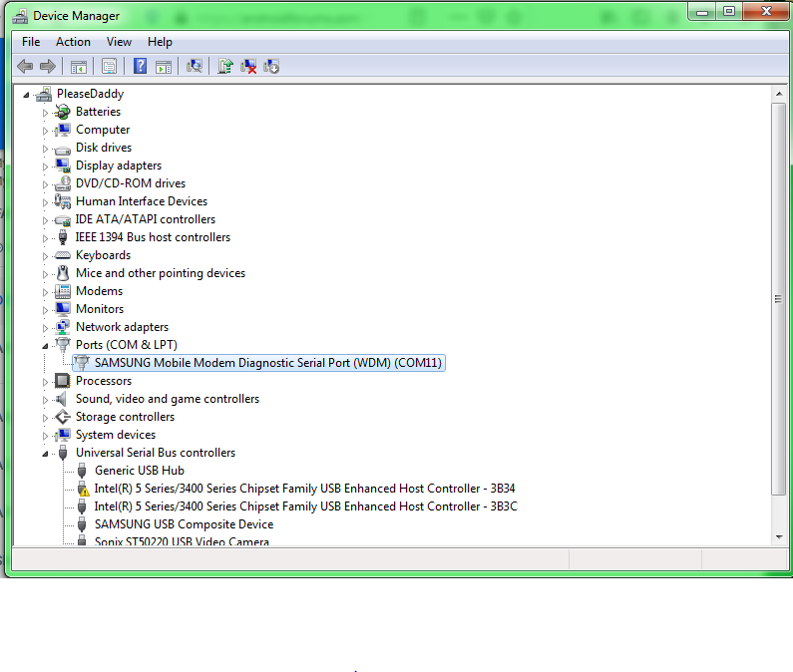This screenshot has height=672, width=793.
Task: Click the Device Manager title bar icon
Action: pyautogui.click(x=20, y=16)
